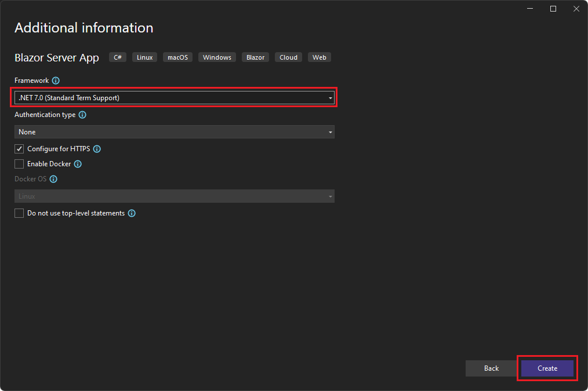Close the Additional information dialog

coord(575,9)
